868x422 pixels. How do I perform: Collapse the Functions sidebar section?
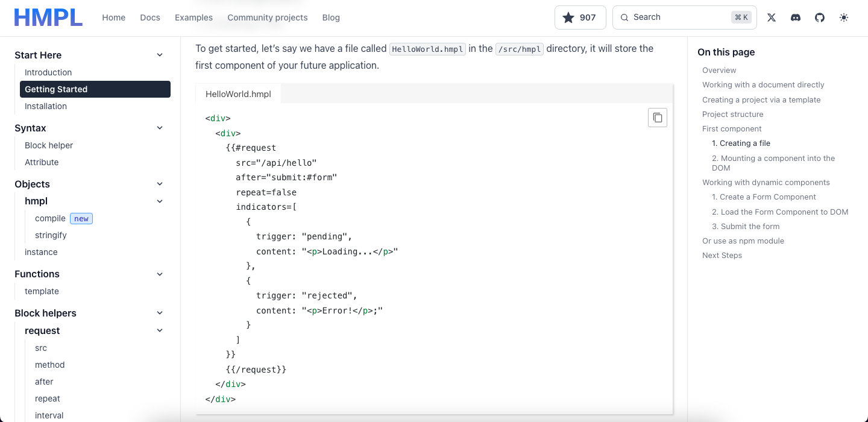pyautogui.click(x=160, y=274)
